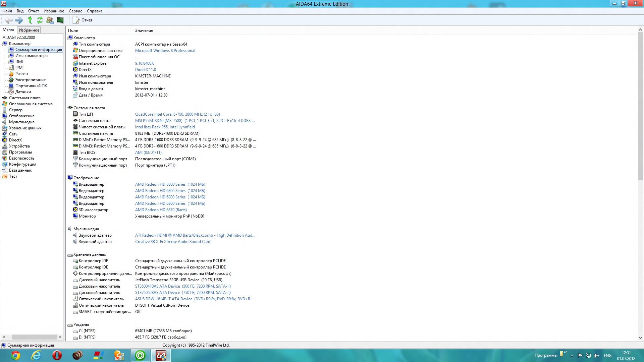Open the IPMI tree item
This screenshot has height=362, width=644.
pos(19,68)
